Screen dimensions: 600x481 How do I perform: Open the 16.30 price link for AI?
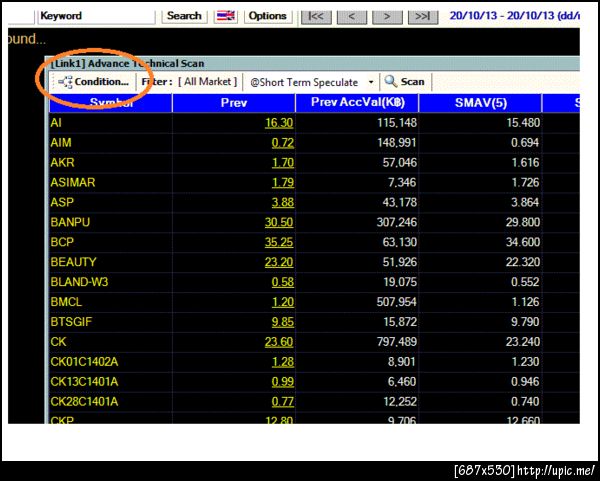279,123
